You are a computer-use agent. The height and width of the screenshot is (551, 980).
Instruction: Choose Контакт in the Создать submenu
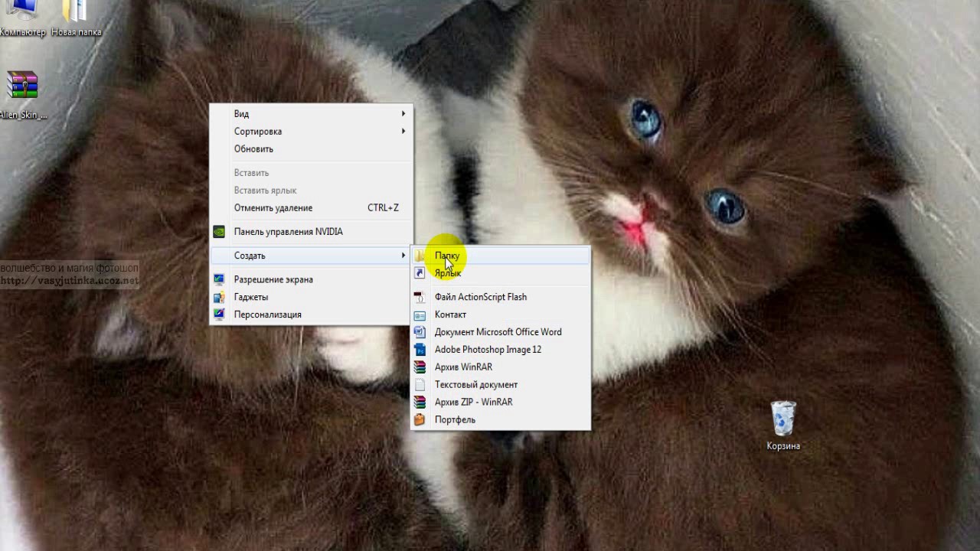click(501, 315)
